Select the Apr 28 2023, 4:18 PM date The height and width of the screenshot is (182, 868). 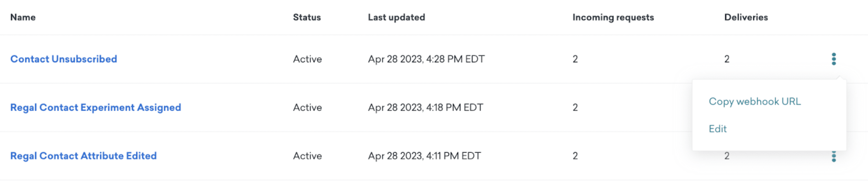425,107
